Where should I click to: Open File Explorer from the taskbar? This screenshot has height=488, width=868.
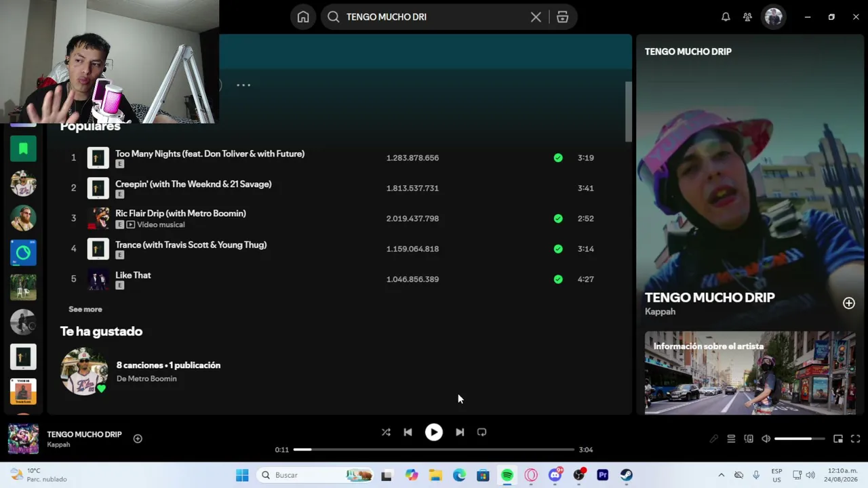tap(435, 475)
